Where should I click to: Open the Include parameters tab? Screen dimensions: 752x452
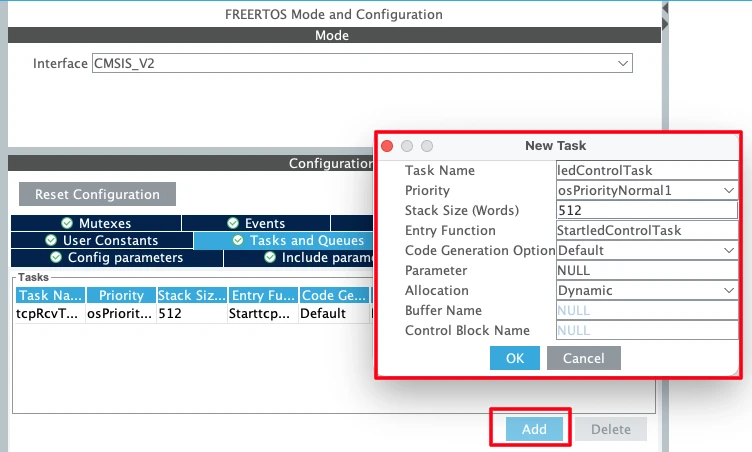click(x=299, y=258)
